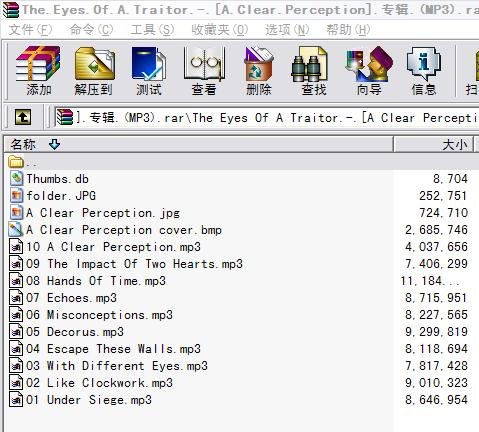
Task: Click size value 8,715,951
Action: (436, 298)
